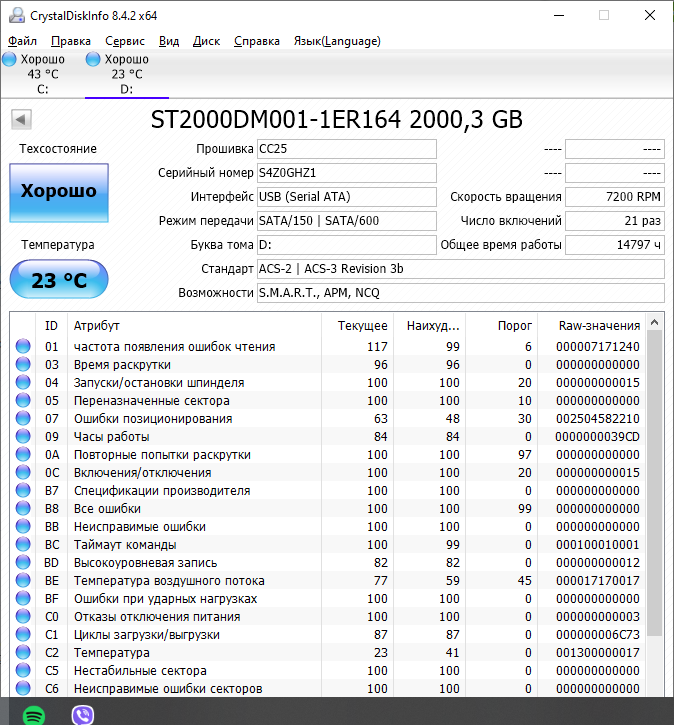
Task: Click status orb for attribute C2 temperature
Action: pyautogui.click(x=23, y=653)
